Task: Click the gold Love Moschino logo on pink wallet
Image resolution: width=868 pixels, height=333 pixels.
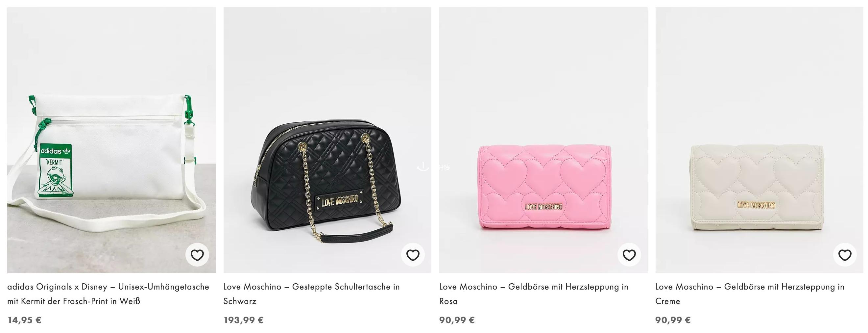Action: 544,207
